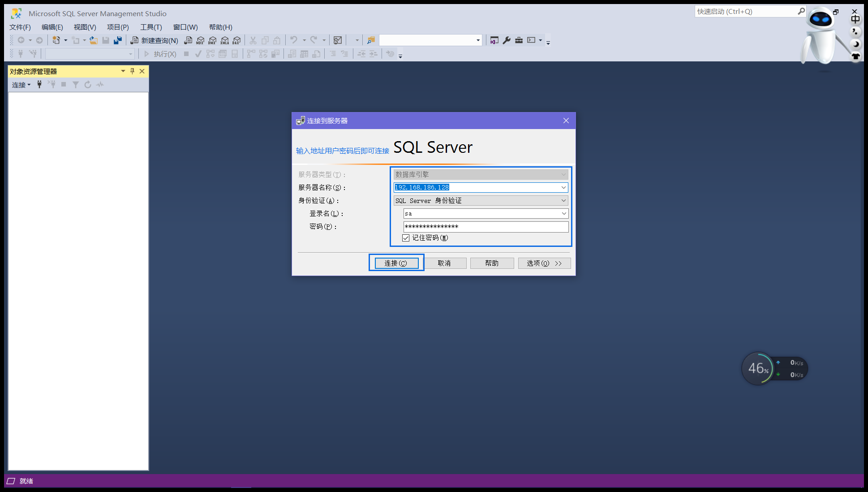Open the File (文件) menu
The width and height of the screenshot is (868, 492).
(x=20, y=27)
